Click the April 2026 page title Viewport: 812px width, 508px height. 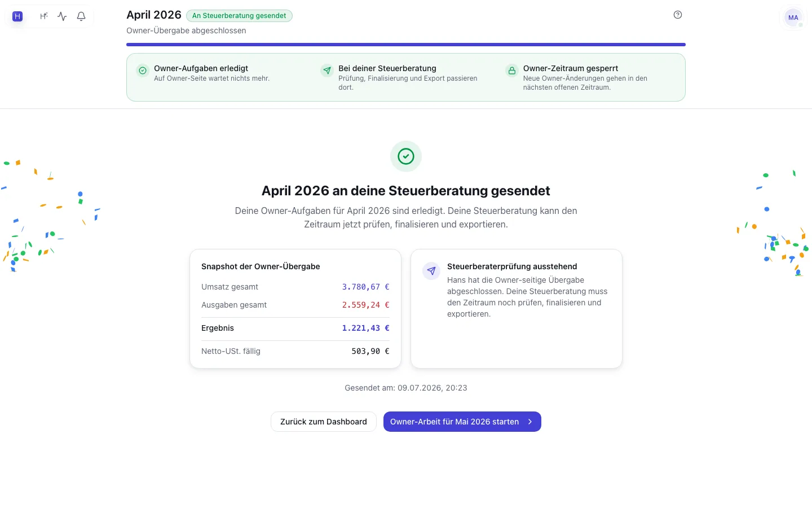point(154,15)
